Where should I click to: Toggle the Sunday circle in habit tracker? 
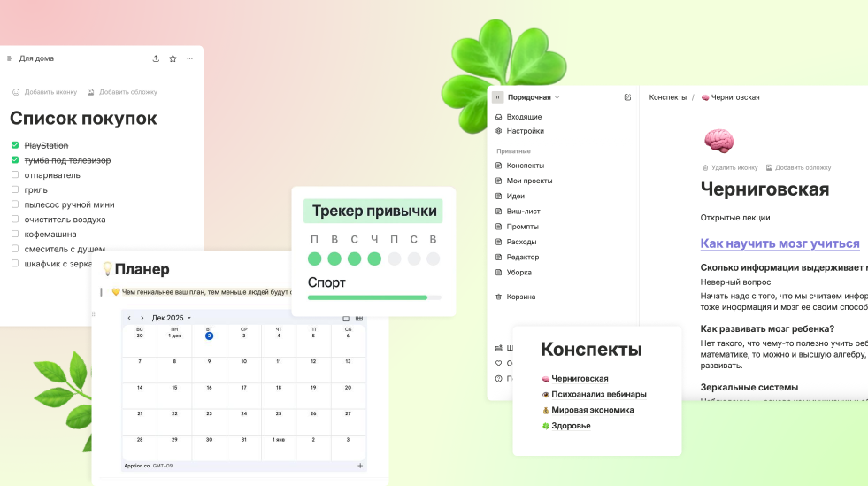pos(434,258)
